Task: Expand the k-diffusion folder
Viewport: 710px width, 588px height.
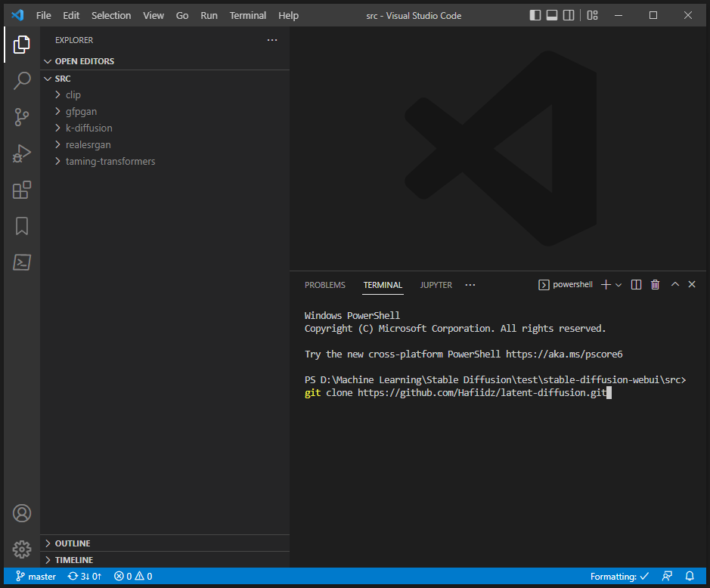Action: 165,128
